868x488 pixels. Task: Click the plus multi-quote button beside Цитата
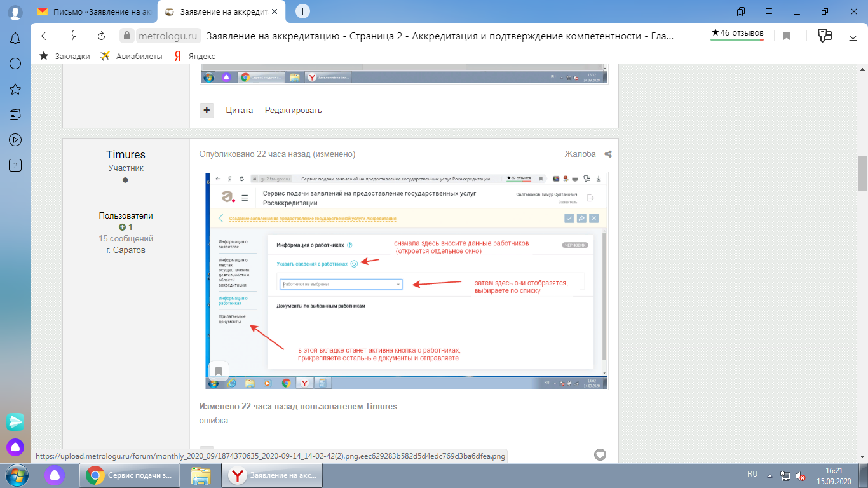coord(207,110)
